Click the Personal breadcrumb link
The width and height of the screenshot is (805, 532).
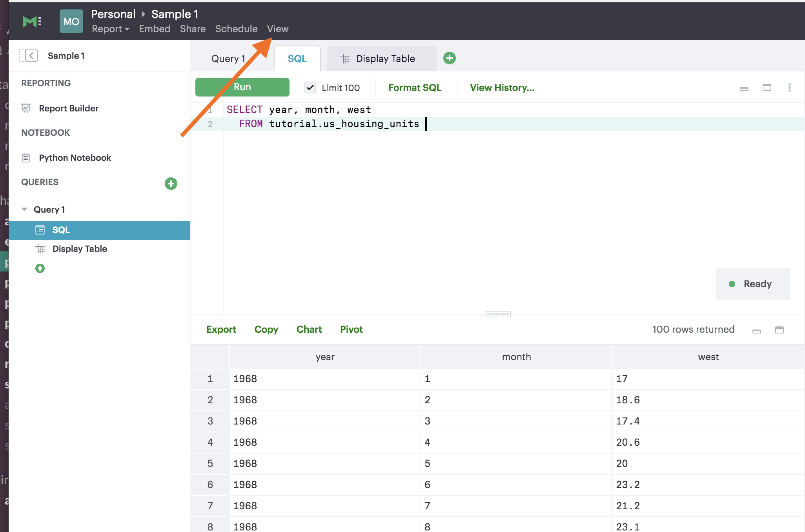click(113, 14)
